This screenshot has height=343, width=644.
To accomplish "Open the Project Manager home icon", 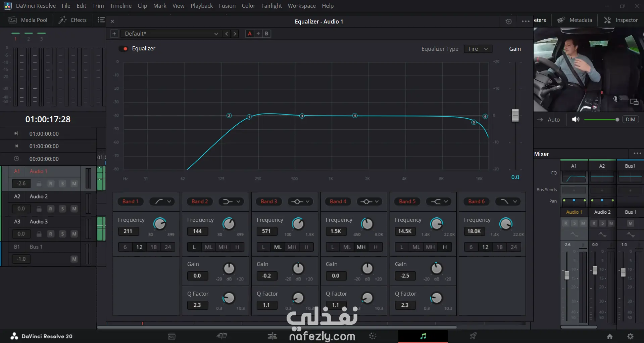I will tap(610, 336).
